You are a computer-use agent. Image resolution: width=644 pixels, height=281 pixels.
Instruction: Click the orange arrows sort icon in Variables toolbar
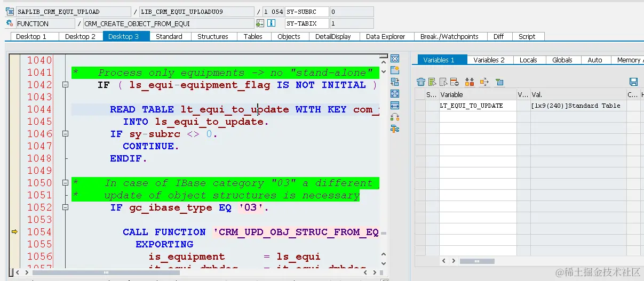point(470,82)
